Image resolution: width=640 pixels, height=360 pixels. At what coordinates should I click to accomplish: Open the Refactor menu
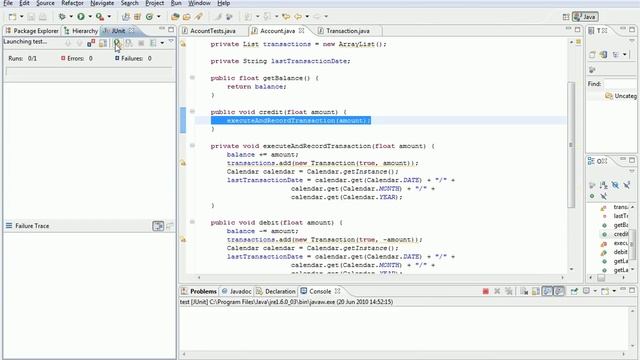tap(72, 3)
